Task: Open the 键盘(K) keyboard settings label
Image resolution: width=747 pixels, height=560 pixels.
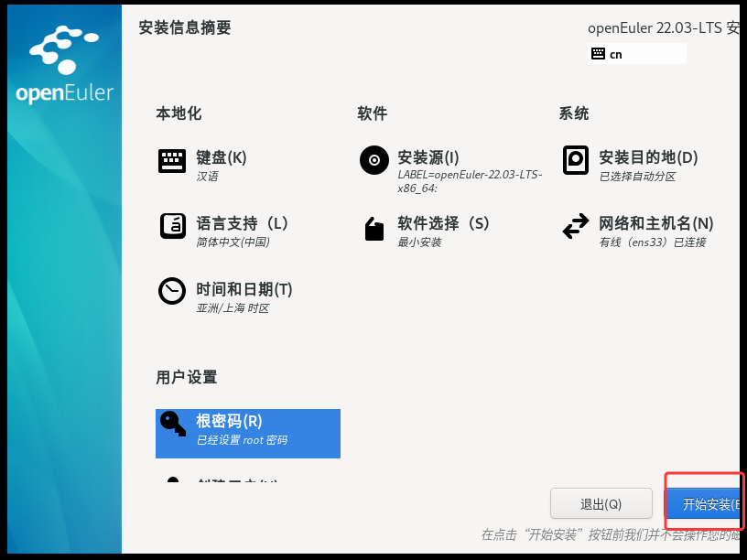Action: (222, 157)
